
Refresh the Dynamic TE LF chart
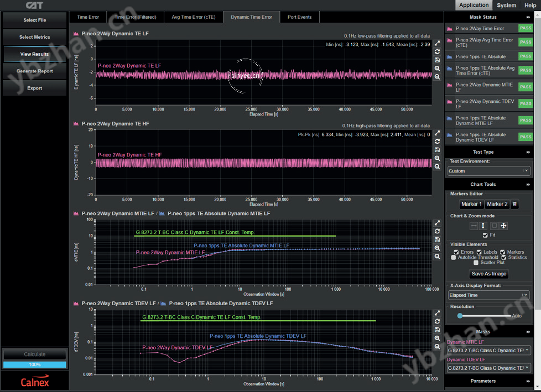pyautogui.click(x=437, y=52)
